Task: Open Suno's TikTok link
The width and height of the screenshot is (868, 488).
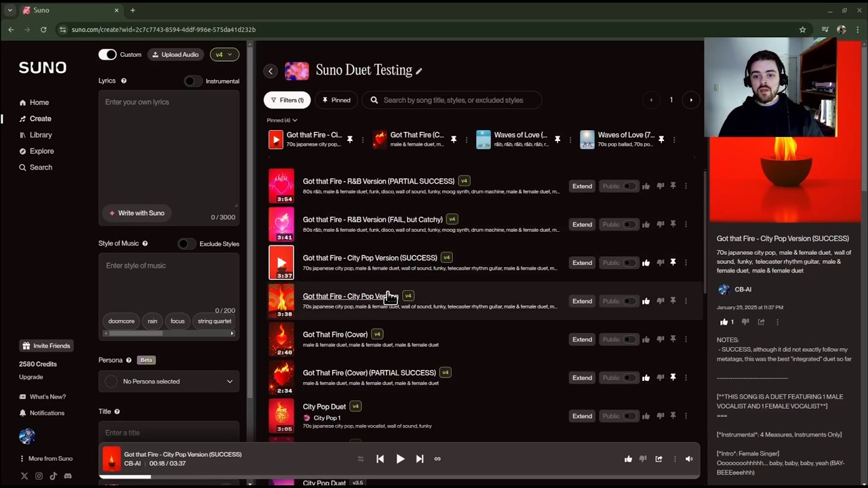Action: click(53, 476)
